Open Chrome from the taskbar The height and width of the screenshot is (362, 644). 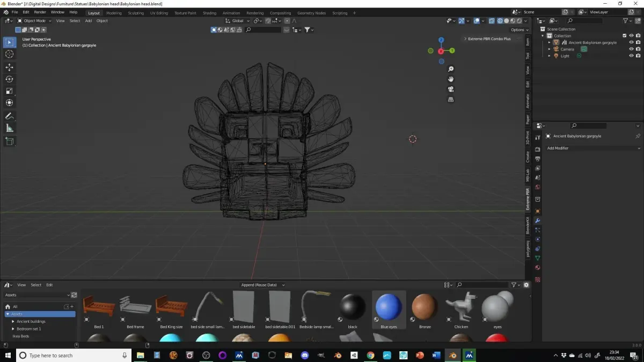click(370, 355)
